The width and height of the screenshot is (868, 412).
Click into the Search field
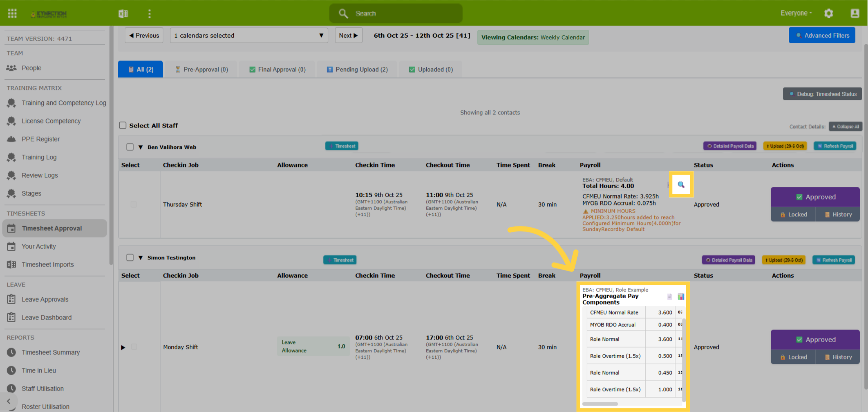coord(396,13)
